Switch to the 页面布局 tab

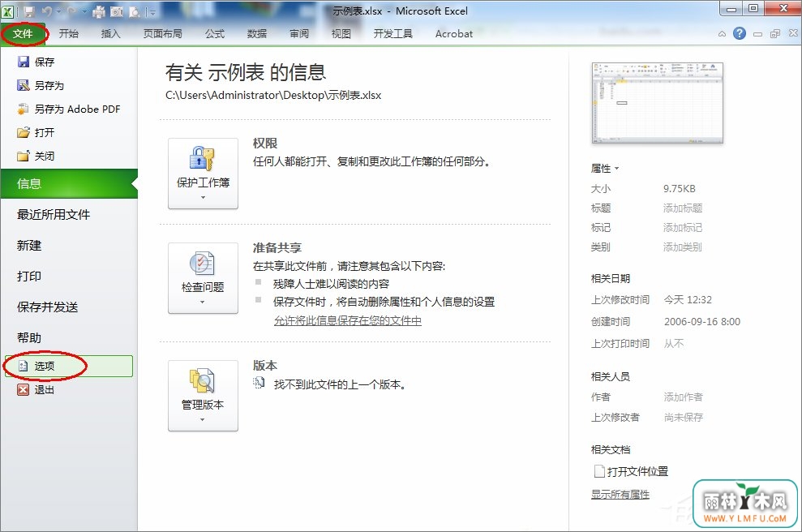point(163,34)
